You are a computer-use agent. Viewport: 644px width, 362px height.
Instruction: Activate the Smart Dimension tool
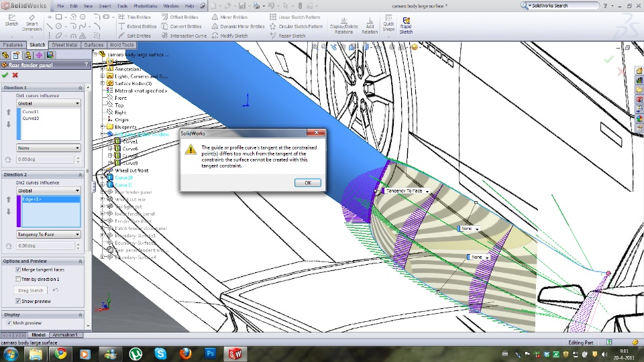point(32,23)
